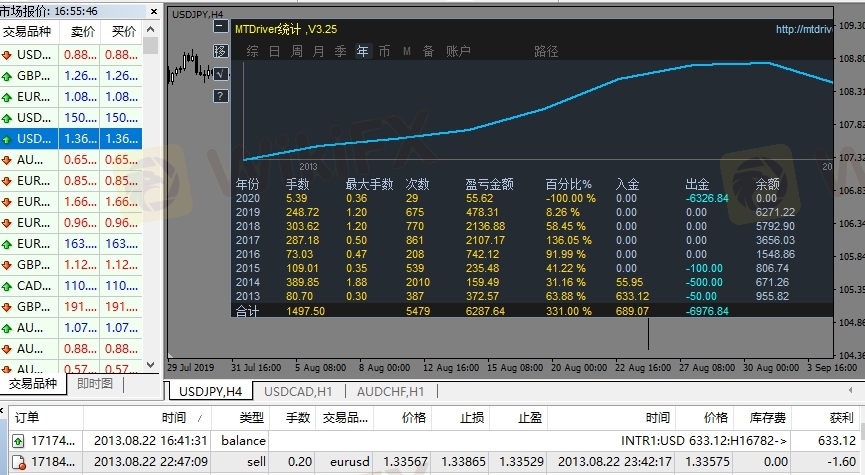Click the red down arrow of GBP 191 row
865x475 pixels.
(x=7, y=307)
